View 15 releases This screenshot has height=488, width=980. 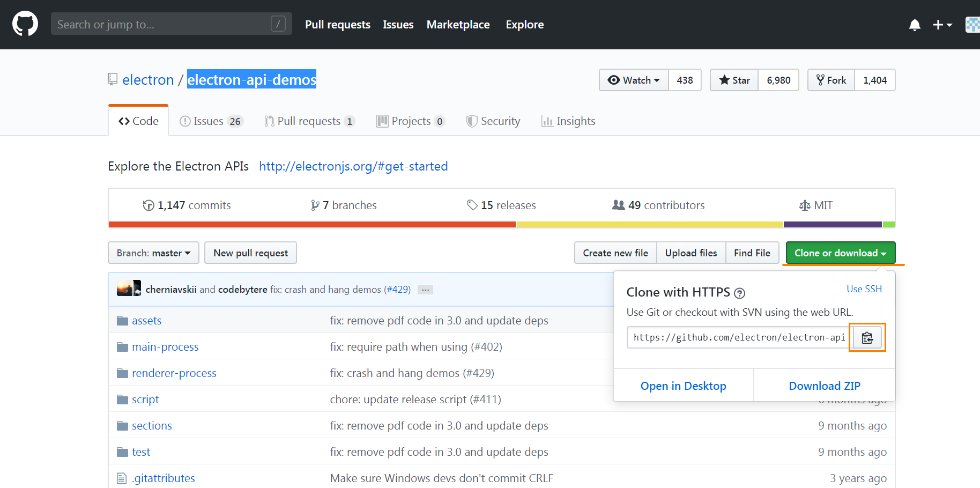(501, 205)
